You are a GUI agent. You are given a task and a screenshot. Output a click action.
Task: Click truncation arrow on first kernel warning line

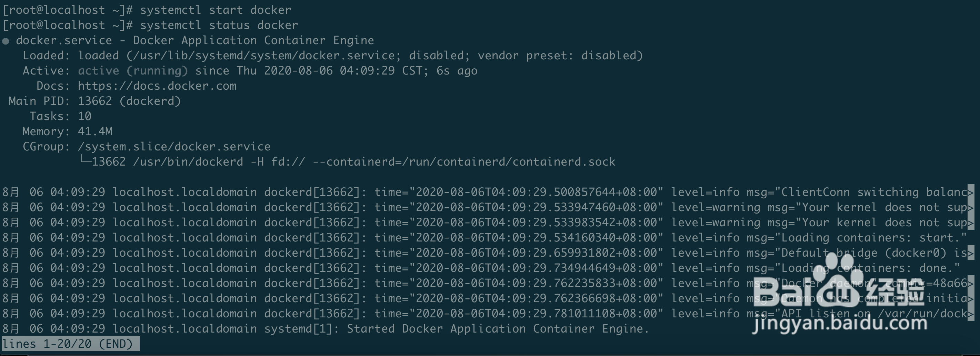pos(971,207)
